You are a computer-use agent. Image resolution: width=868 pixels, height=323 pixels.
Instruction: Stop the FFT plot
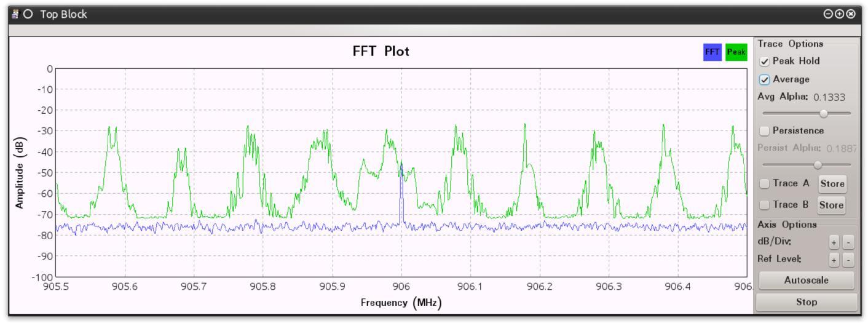click(x=806, y=302)
